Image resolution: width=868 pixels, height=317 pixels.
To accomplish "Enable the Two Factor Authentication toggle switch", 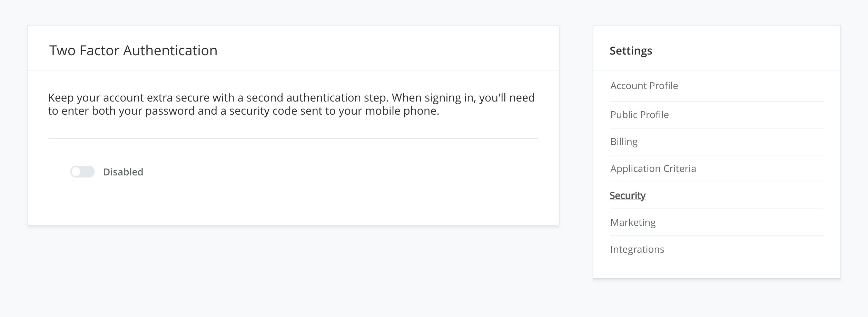I will 82,172.
